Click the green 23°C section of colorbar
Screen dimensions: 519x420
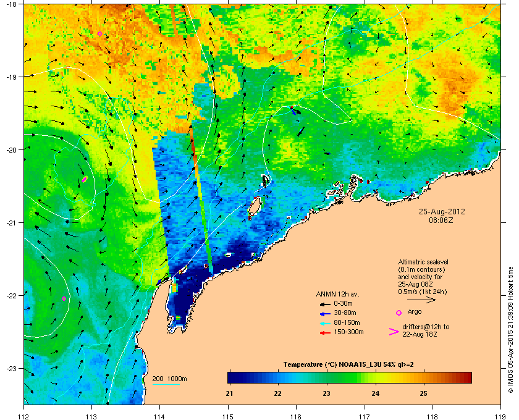tap(327, 377)
